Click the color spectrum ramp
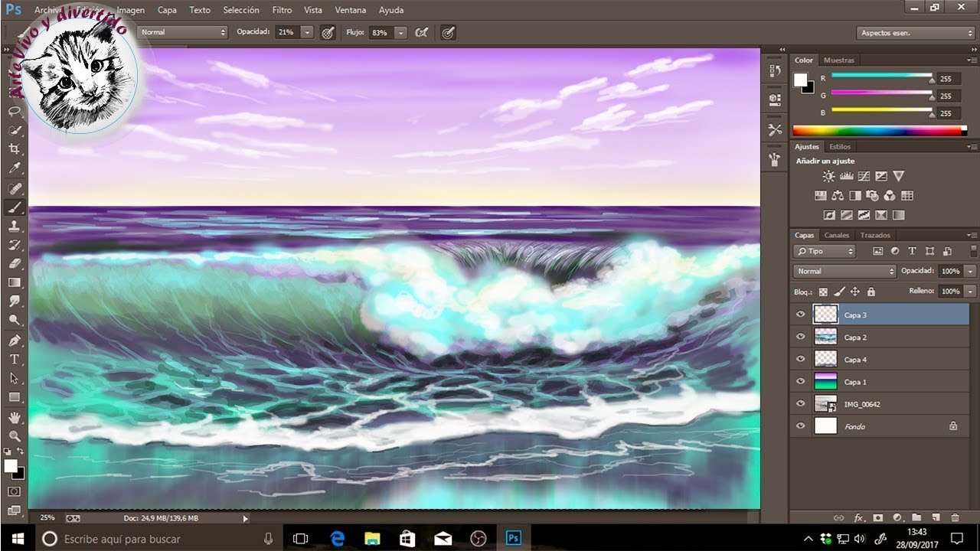The height and width of the screenshot is (551, 980). coord(879,130)
